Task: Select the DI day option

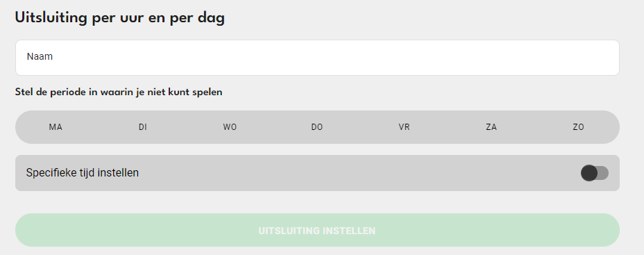Action: (142, 127)
